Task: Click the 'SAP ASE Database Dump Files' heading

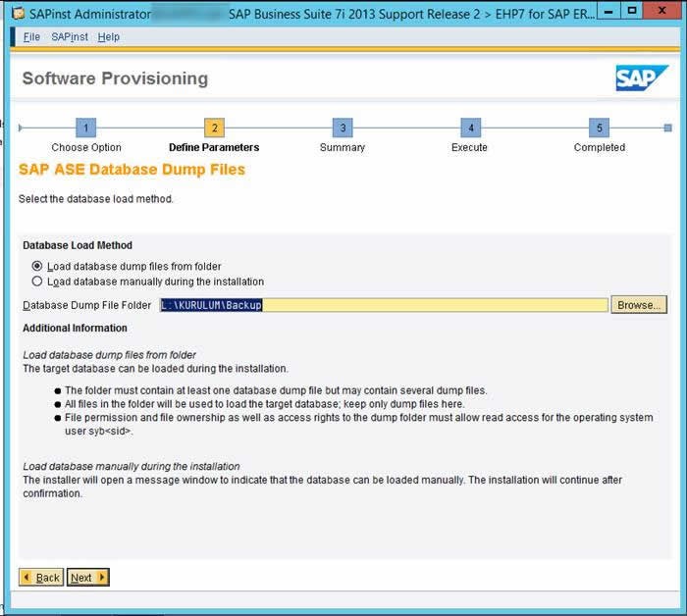Action: [132, 170]
